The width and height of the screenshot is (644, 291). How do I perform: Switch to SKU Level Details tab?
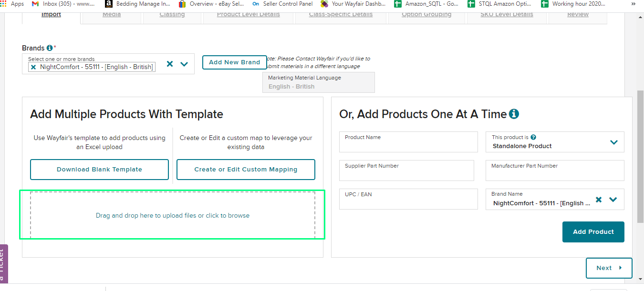(507, 14)
